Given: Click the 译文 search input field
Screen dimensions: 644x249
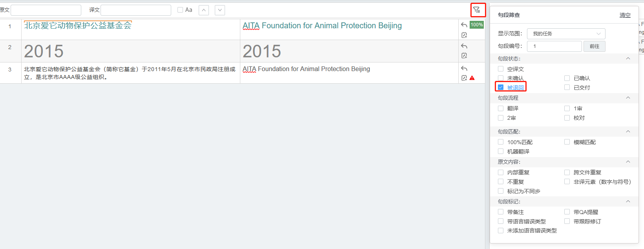Looking at the screenshot, I should (x=136, y=10).
